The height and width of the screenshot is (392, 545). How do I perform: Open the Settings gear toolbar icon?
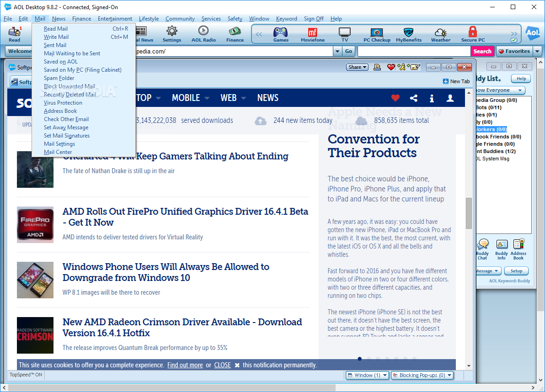coord(172,34)
